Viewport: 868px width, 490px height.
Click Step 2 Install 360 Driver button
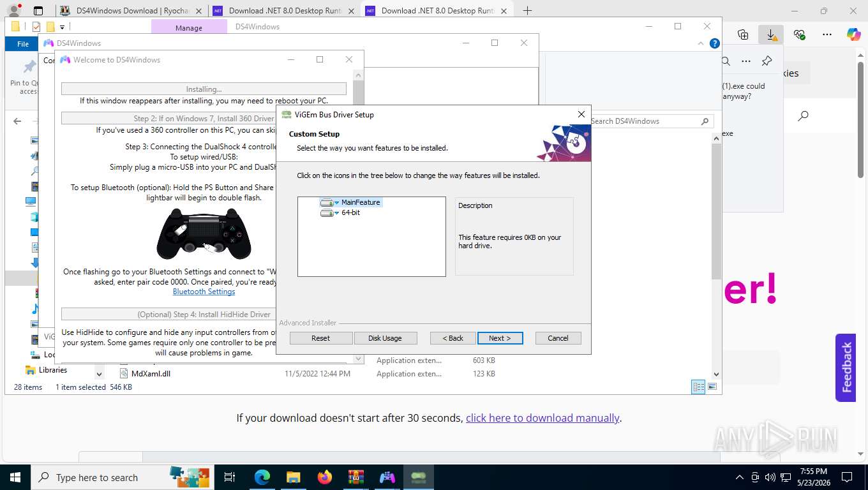pos(169,118)
